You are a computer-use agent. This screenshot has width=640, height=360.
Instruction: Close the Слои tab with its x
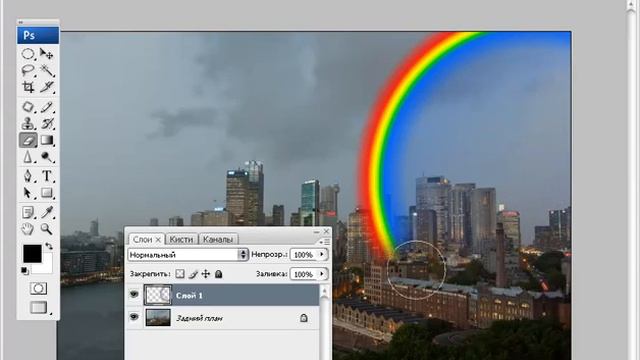point(158,240)
